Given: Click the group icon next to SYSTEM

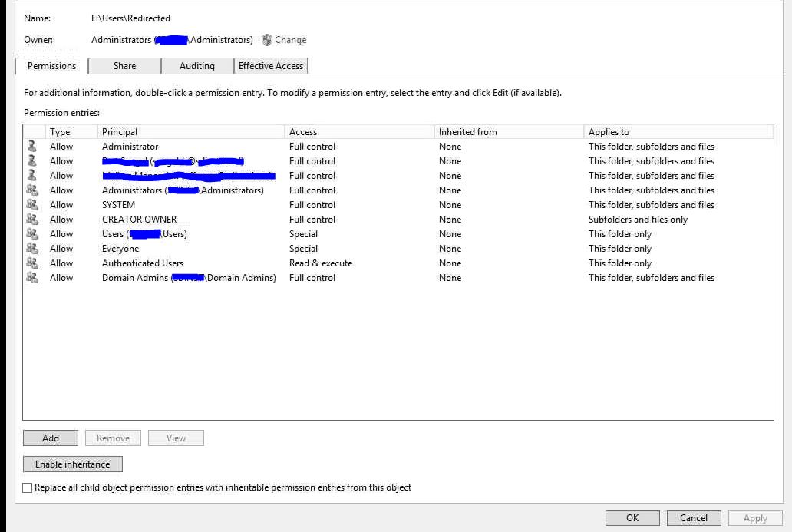Looking at the screenshot, I should (x=34, y=204).
